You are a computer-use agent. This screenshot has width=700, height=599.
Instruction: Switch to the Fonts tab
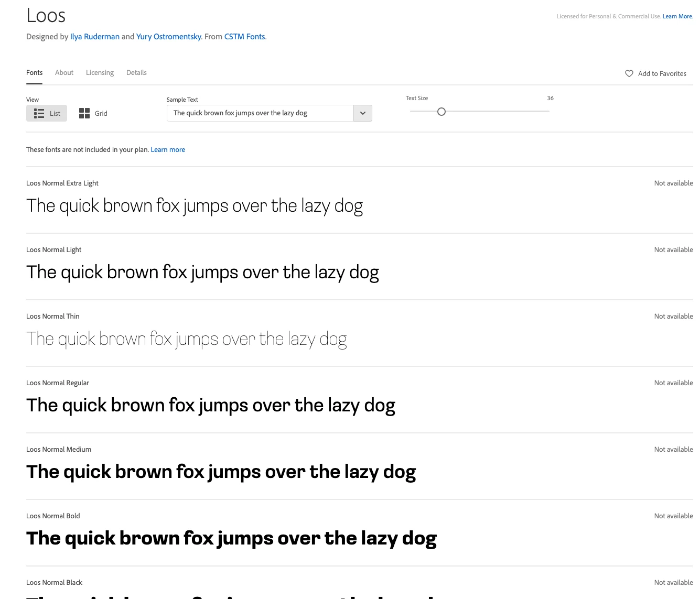(35, 73)
